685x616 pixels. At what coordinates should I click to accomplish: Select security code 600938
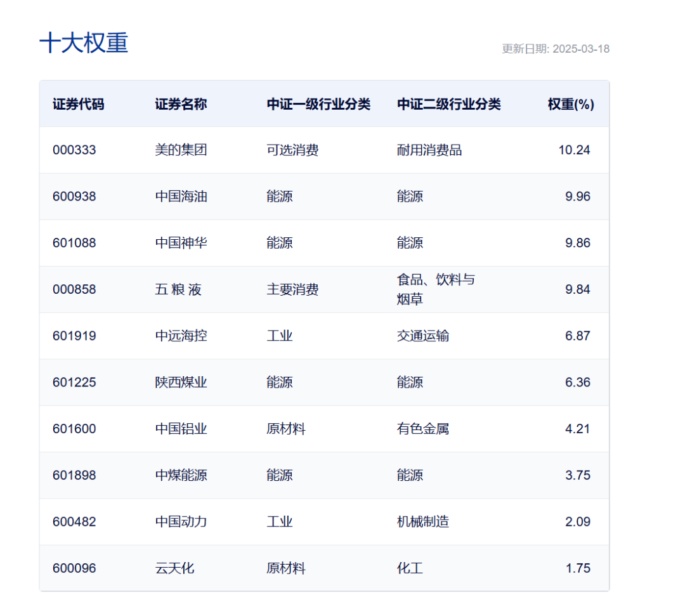[x=74, y=196]
